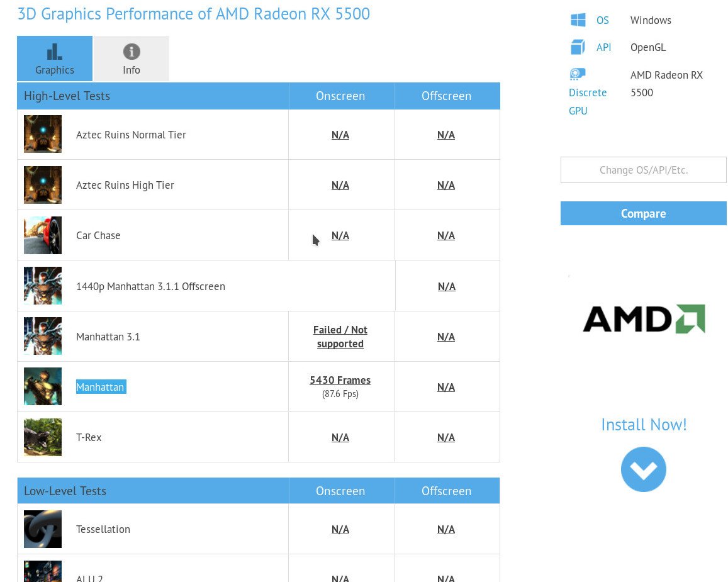The image size is (728, 582).
Task: Click the Install Now! link text
Action: pyautogui.click(x=643, y=425)
